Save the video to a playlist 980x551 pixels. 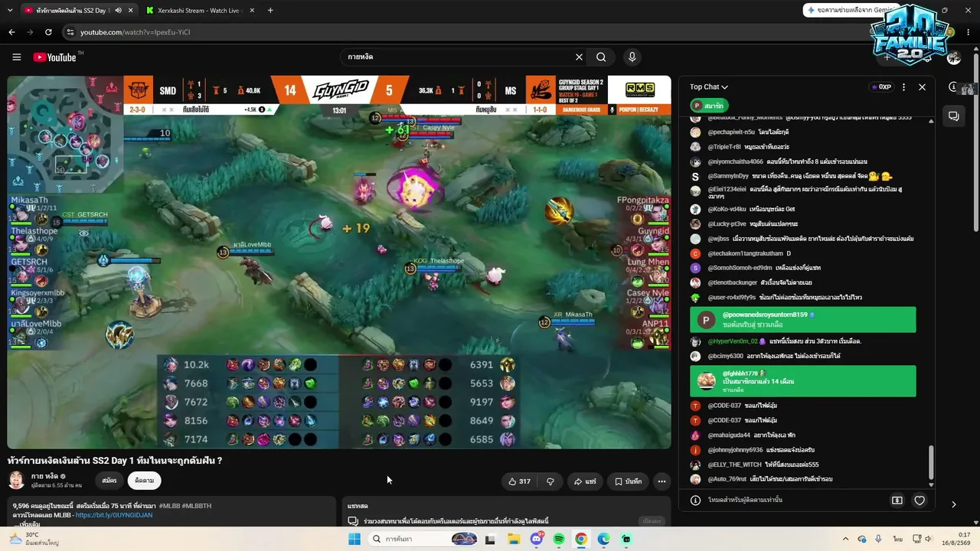[628, 481]
